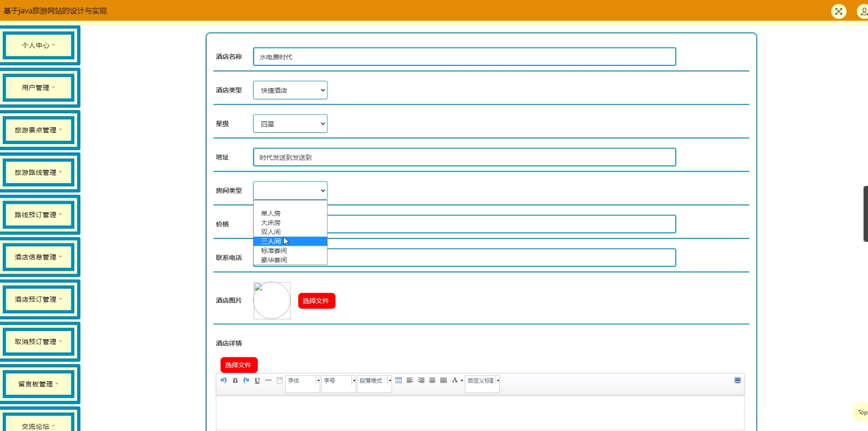This screenshot has width=868, height=431.
Task: Expand the 旅游路线管理 sidebar menu
Action: point(39,173)
